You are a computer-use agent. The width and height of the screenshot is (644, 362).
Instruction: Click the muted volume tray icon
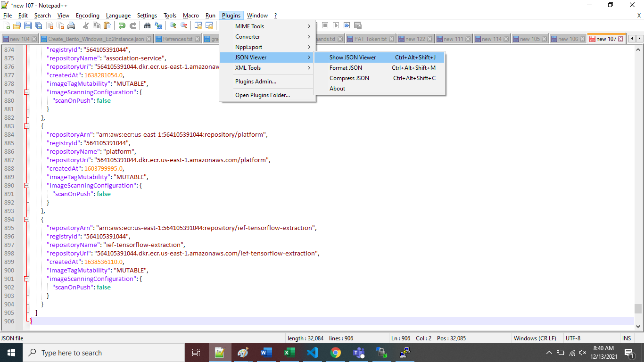[583, 353]
